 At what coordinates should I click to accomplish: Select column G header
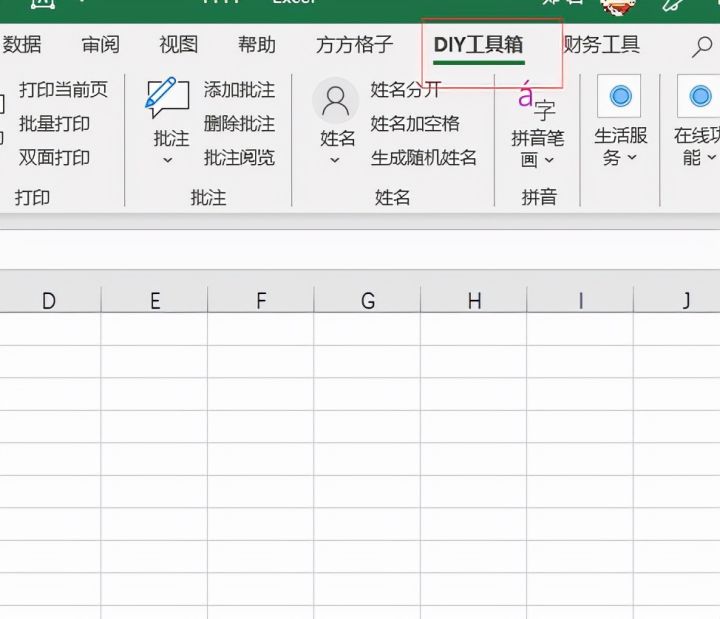click(367, 301)
